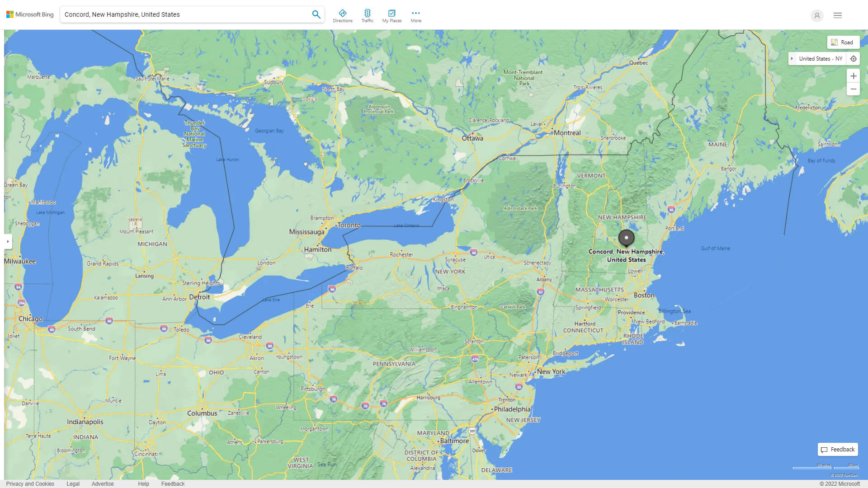Viewport: 868px width, 488px height.
Task: Click the Directions icon
Action: (x=343, y=13)
